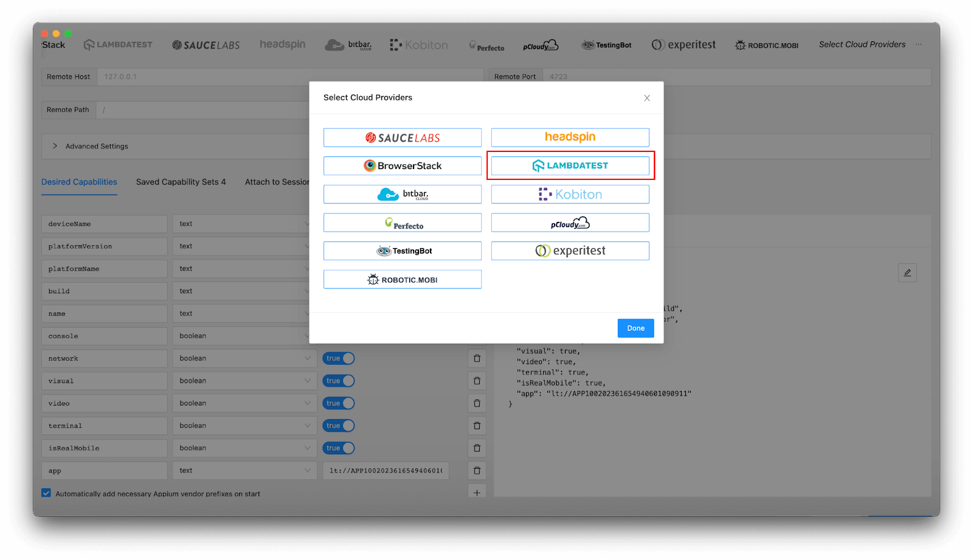The height and width of the screenshot is (560, 973).
Task: Select the BrowserStack provider
Action: pos(402,165)
